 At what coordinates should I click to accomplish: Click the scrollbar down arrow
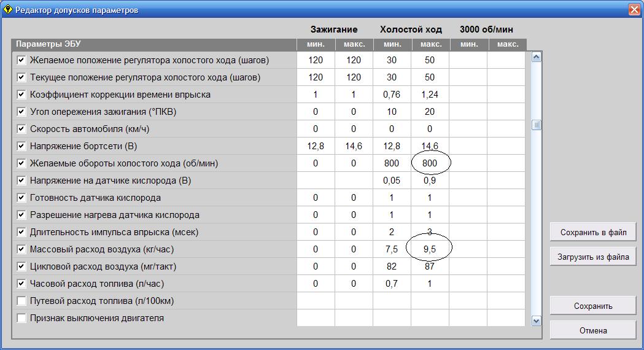(536, 321)
